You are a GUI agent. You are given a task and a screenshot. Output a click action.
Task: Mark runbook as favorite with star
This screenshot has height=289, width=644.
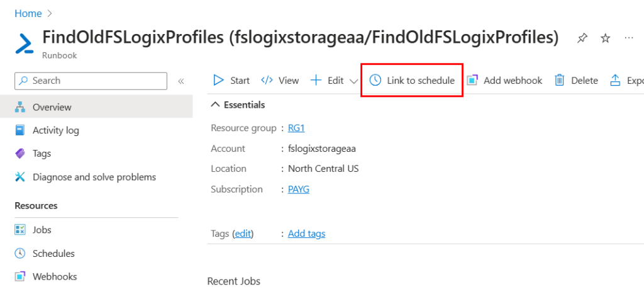[x=605, y=38]
